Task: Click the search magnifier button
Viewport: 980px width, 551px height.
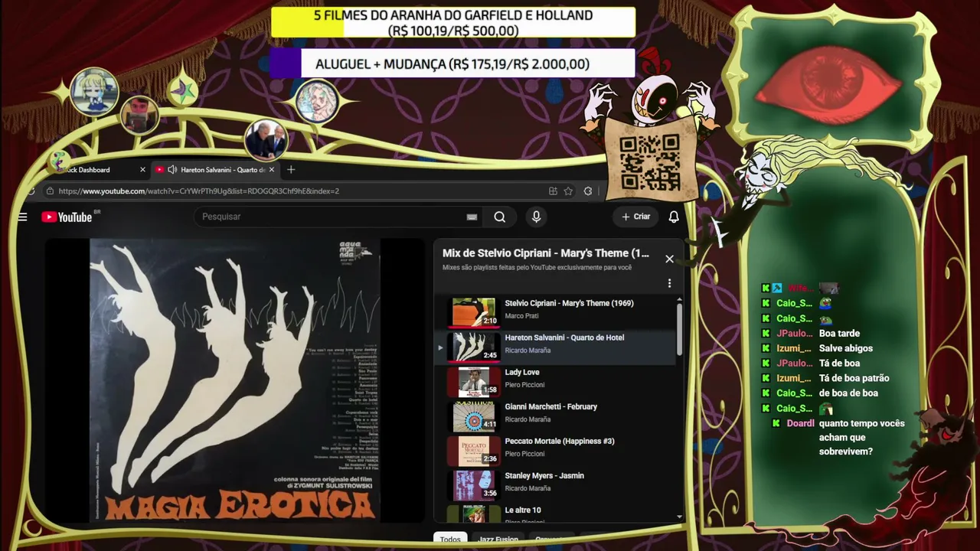Action: point(500,217)
